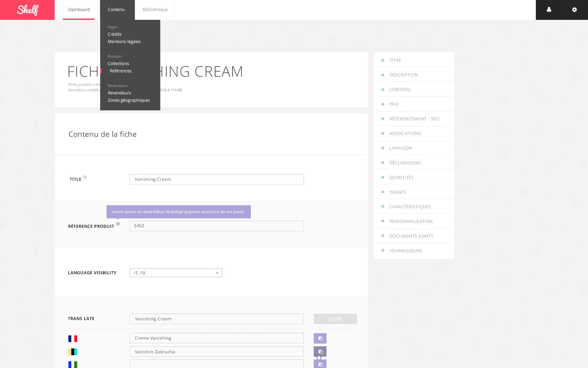Image resolution: width=588 pixels, height=368 pixels.
Task: Click the Zones géographiques menu entry
Action: [x=128, y=100]
